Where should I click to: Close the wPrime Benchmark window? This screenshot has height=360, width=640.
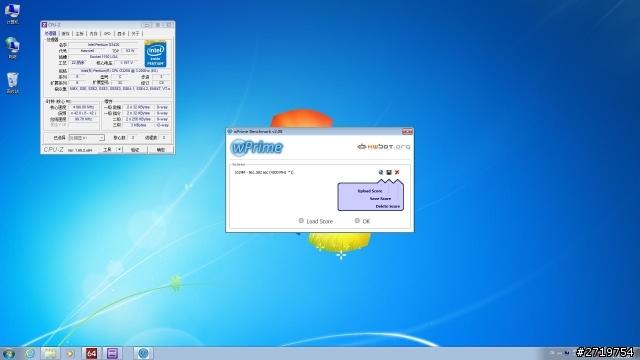click(x=407, y=131)
